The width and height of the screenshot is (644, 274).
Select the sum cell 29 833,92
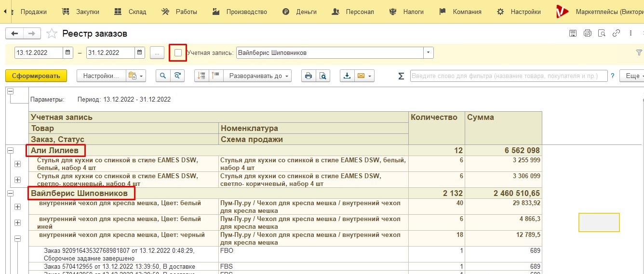pyautogui.click(x=504, y=207)
